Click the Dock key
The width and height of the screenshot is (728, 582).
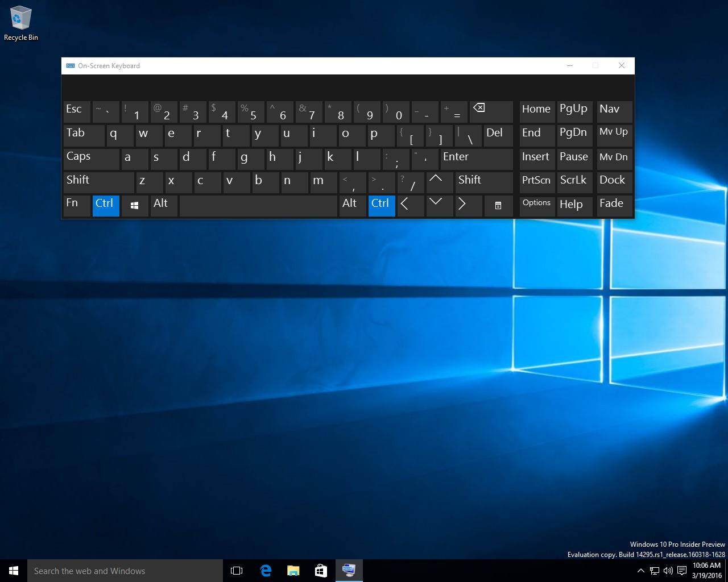614,182
